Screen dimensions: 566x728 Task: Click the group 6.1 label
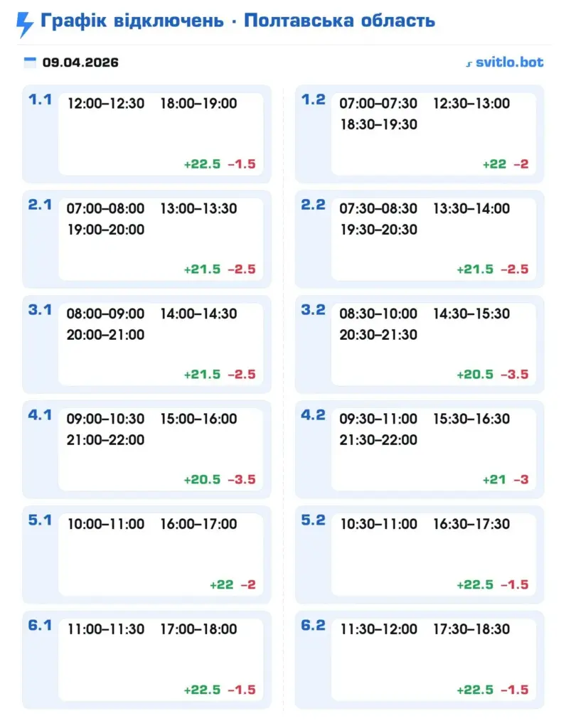(40, 626)
